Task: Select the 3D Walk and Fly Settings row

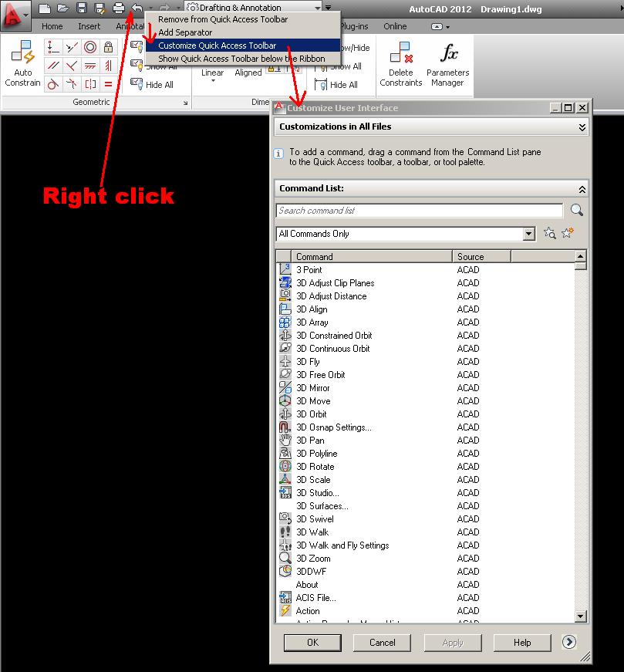Action: pos(426,545)
